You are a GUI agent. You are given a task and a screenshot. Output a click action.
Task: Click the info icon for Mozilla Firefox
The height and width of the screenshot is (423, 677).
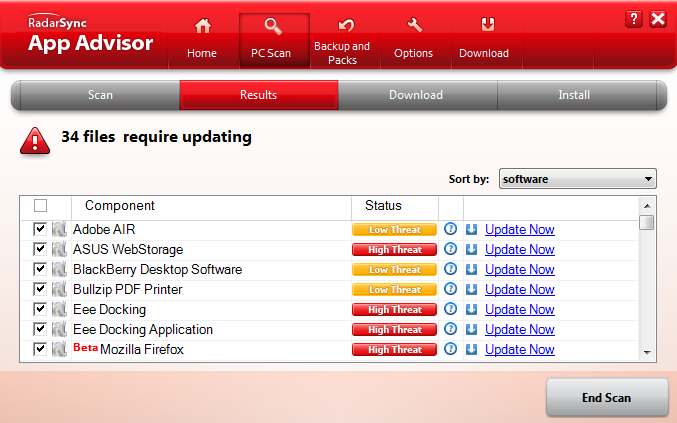point(450,349)
